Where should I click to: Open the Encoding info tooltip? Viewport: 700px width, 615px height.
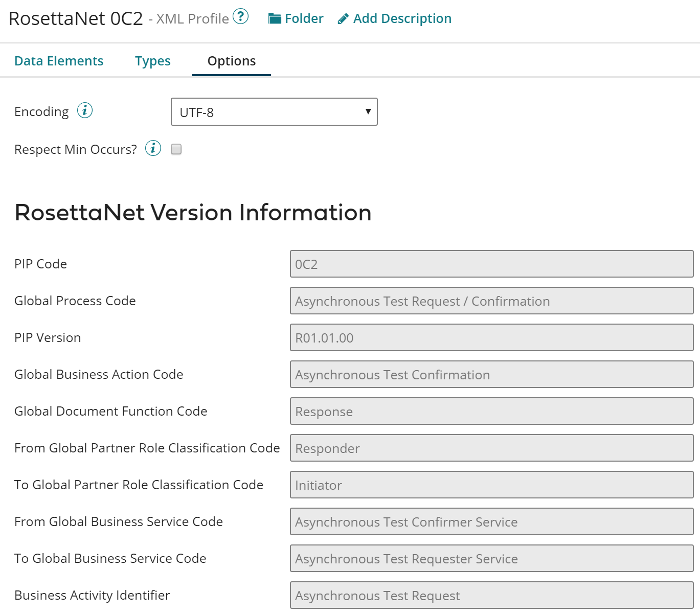(84, 110)
